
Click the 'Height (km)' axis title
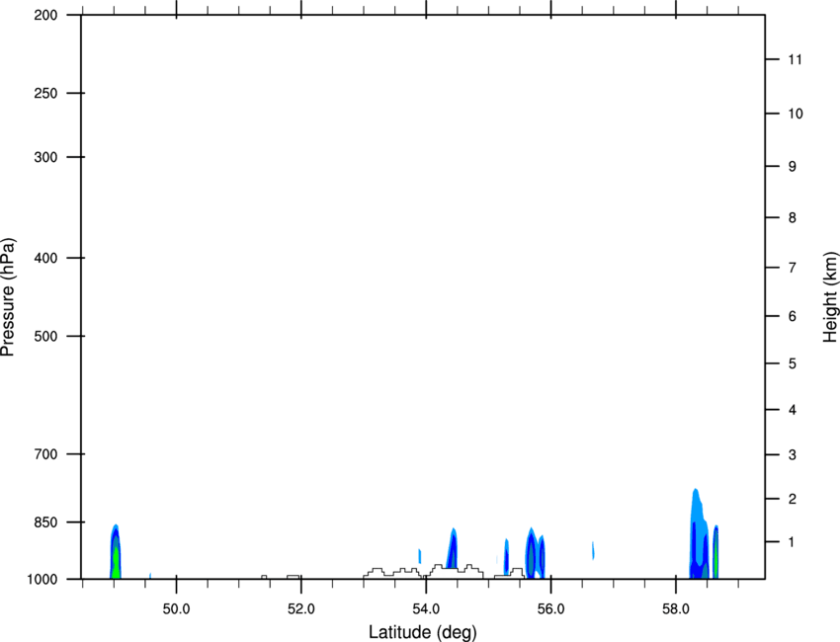(830, 296)
